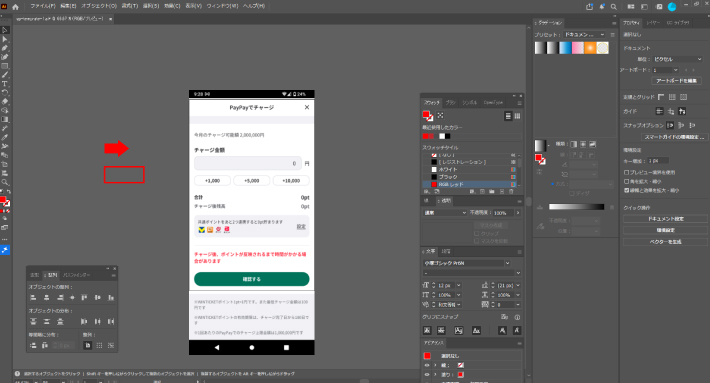Select the Zoom tool
710x383 pixels.
pyautogui.click(x=5, y=182)
